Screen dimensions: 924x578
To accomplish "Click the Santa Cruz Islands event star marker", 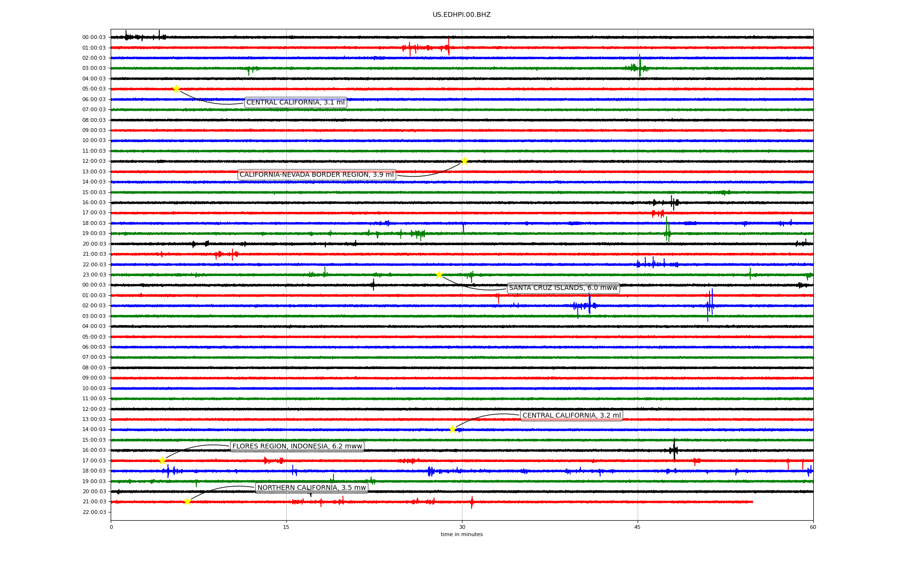I will (x=439, y=275).
